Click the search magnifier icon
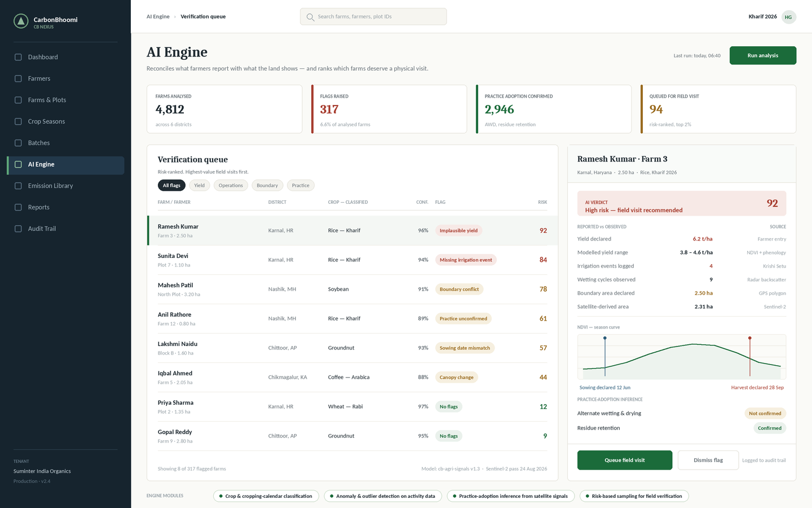Viewport: 812px width, 508px height. pyautogui.click(x=310, y=17)
